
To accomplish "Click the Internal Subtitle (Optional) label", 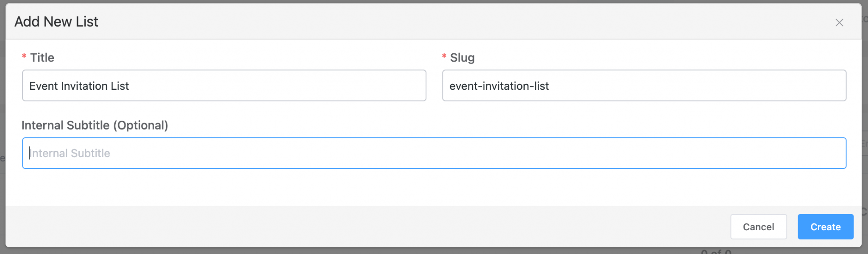I will pyautogui.click(x=95, y=125).
